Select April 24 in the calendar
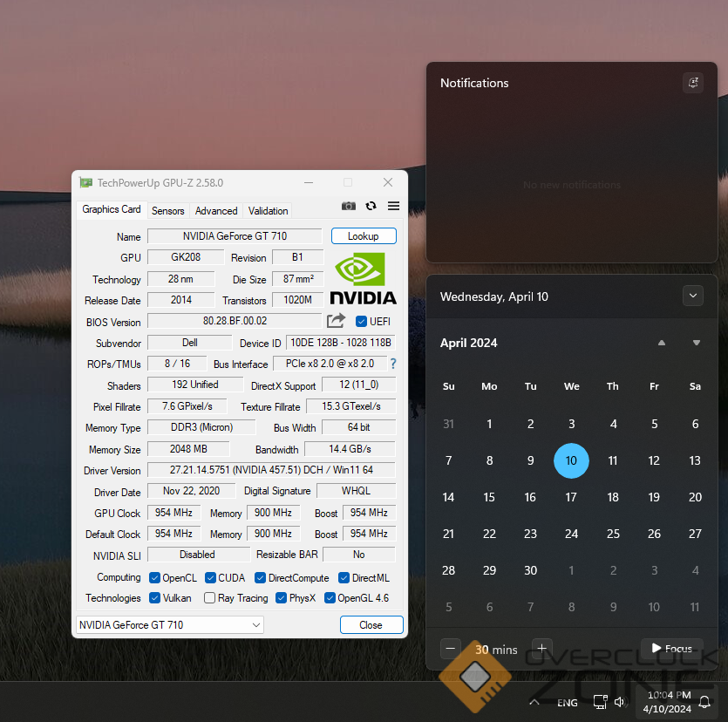Image resolution: width=728 pixels, height=722 pixels. [x=571, y=534]
